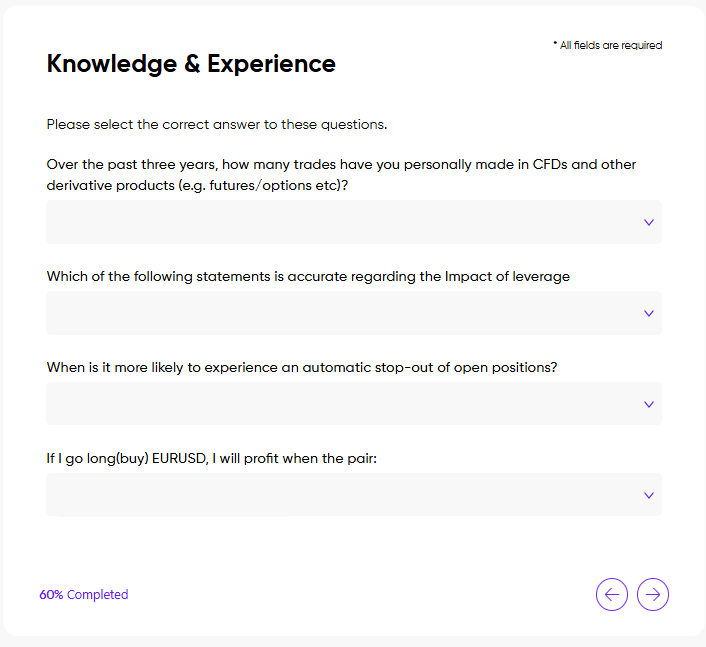Click chevron icon of the CFD trades field
706x647 pixels.
[x=648, y=222]
